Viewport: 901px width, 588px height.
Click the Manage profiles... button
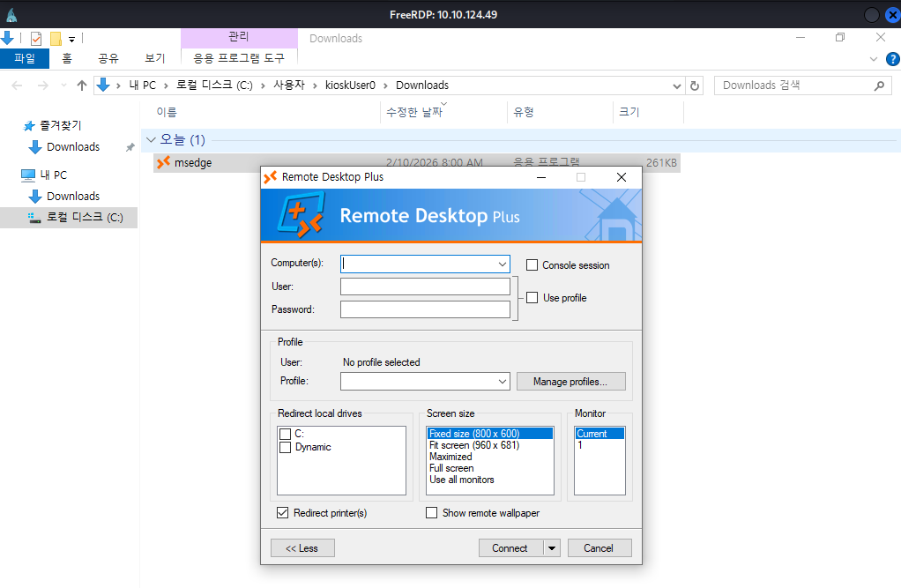point(570,382)
